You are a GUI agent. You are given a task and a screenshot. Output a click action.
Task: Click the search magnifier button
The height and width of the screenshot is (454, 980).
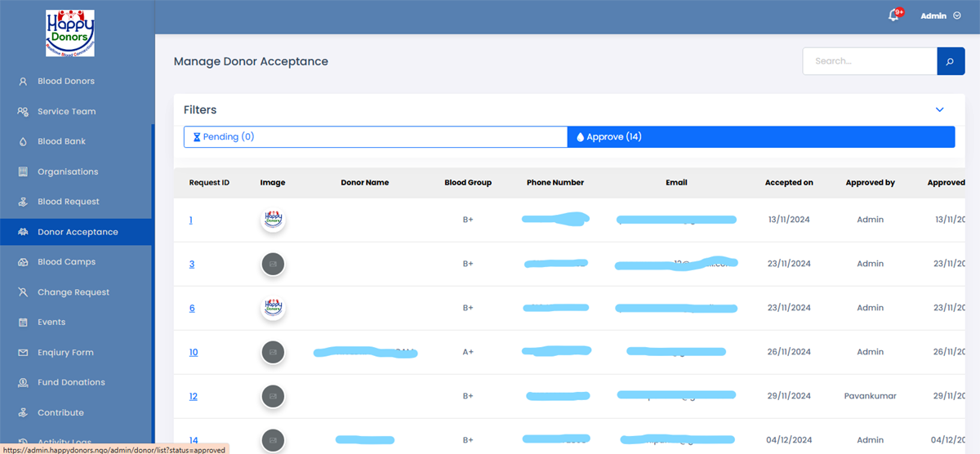point(950,61)
